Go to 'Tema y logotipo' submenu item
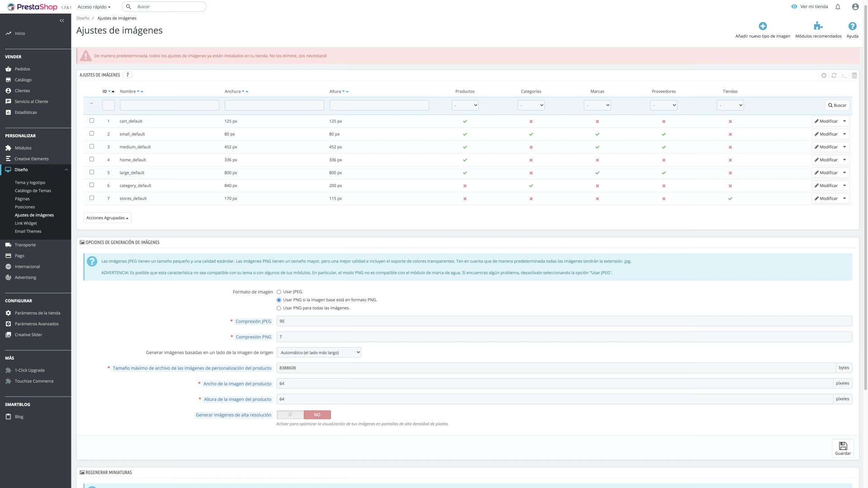868x488 pixels. (30, 183)
